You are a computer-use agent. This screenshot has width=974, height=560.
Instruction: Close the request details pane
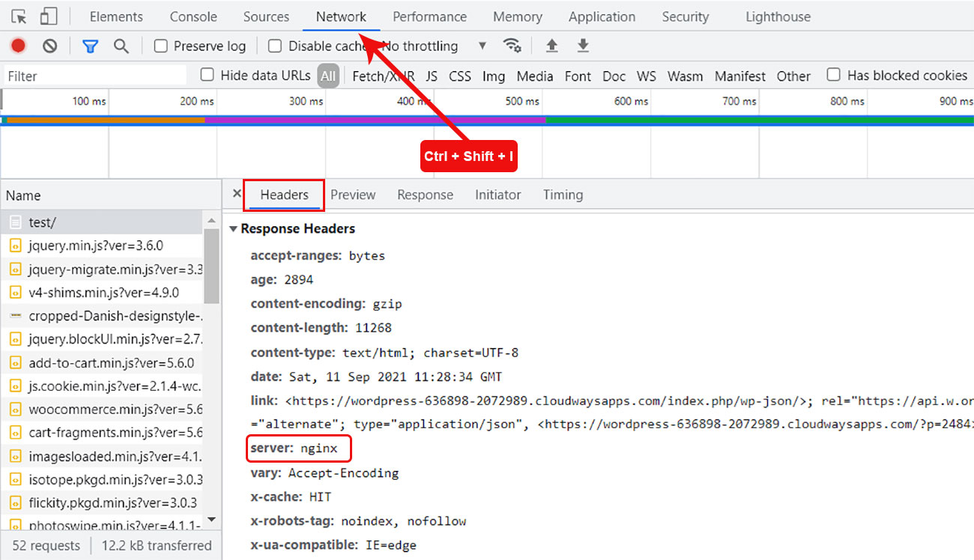click(x=237, y=194)
